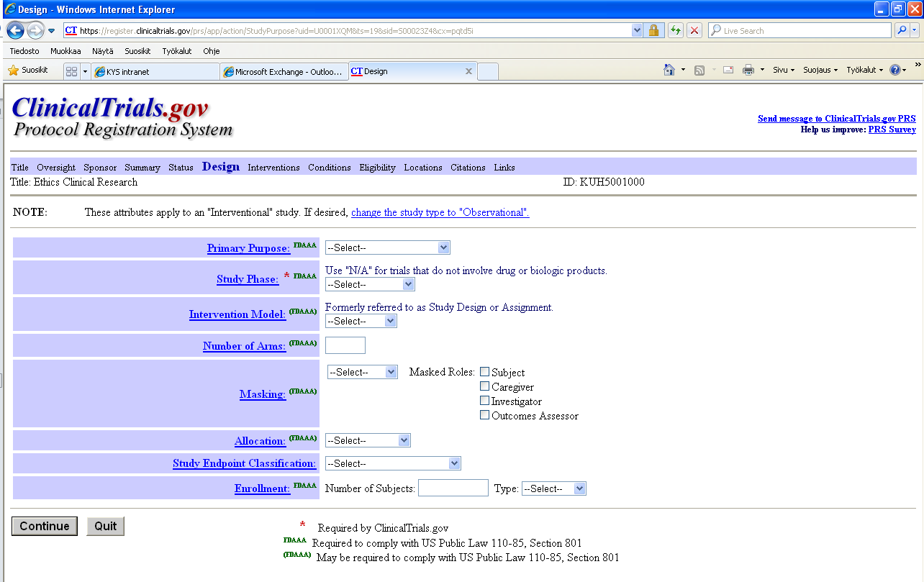Expand the address bar URL history dropdown
This screenshot has width=924, height=582.
coord(637,30)
